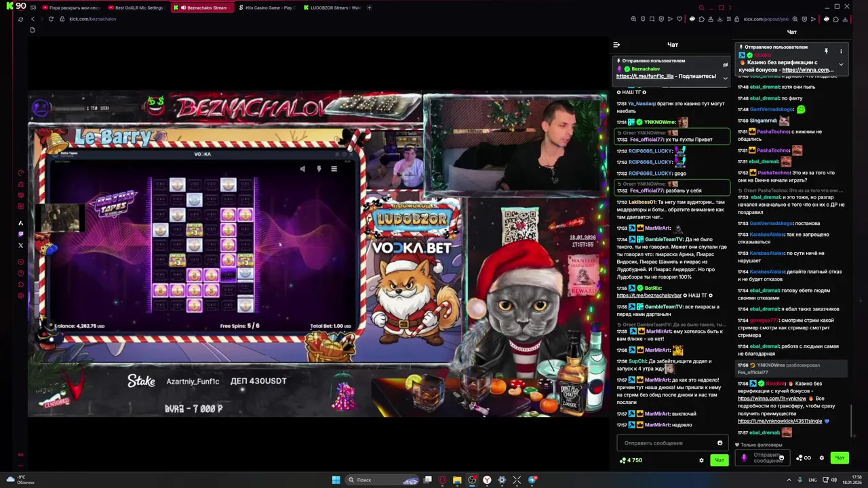The width and height of the screenshot is (868, 488).
Task: Expand KickBot pinned message chevron
Action: coord(841,64)
